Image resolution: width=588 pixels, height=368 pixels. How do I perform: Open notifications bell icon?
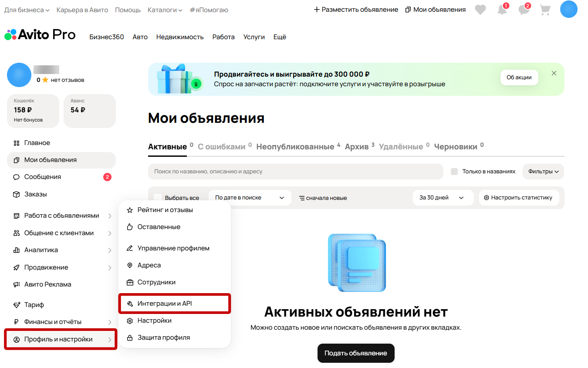pyautogui.click(x=503, y=10)
